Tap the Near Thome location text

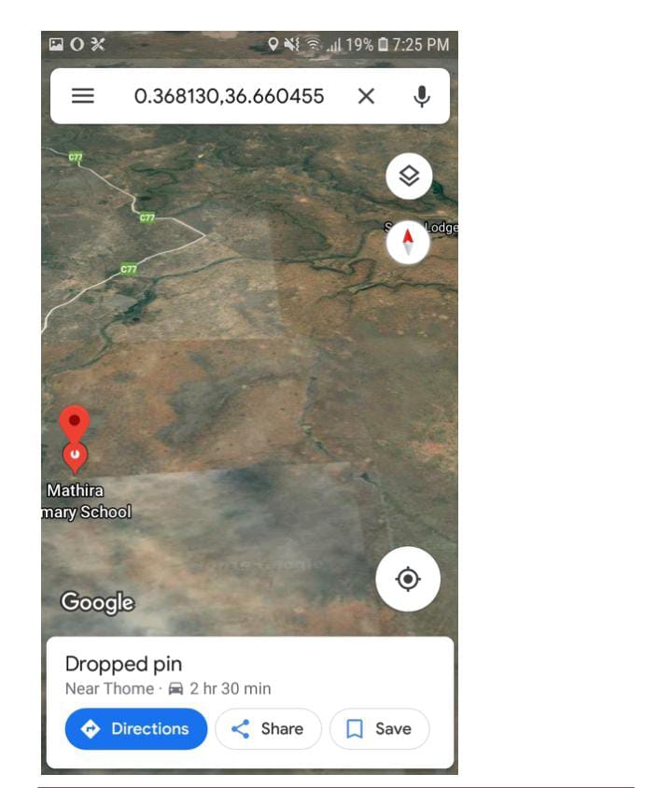[x=109, y=688]
